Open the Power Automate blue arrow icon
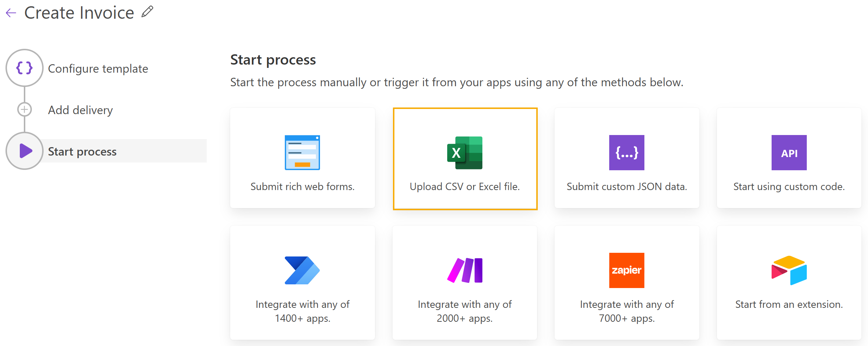 tap(302, 270)
